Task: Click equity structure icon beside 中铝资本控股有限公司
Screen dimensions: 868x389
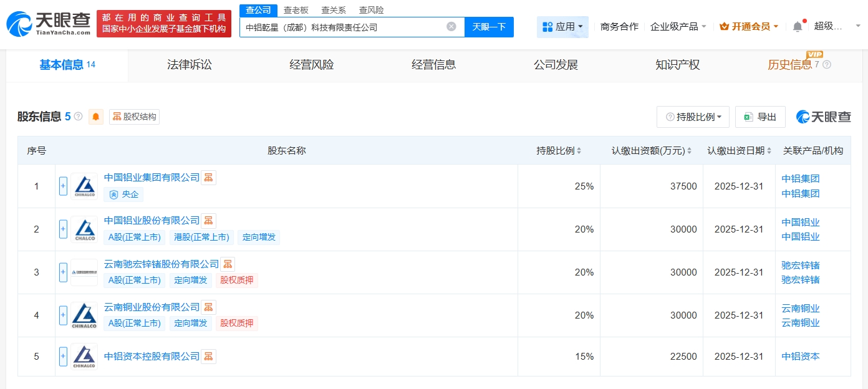Action: click(209, 357)
